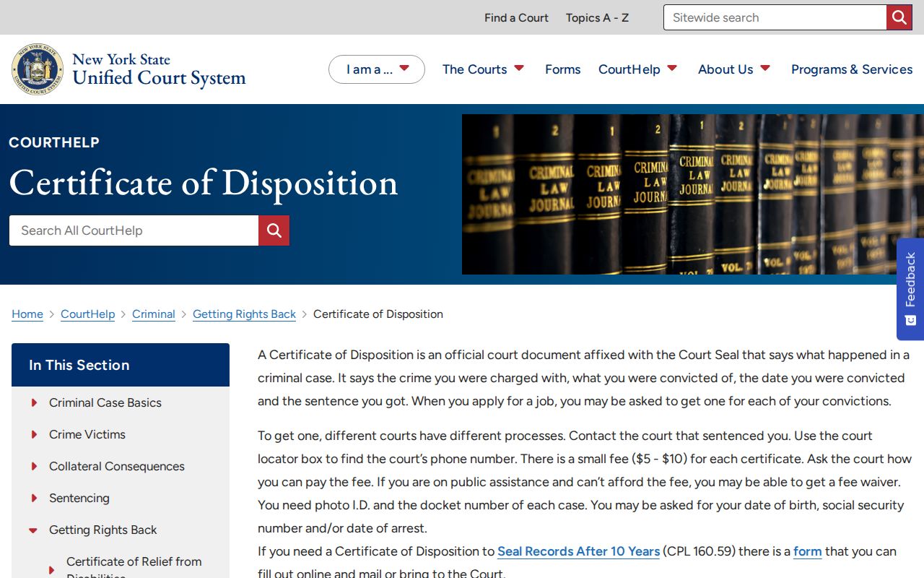Expand Collateral Consequences section arrow

coord(34,466)
